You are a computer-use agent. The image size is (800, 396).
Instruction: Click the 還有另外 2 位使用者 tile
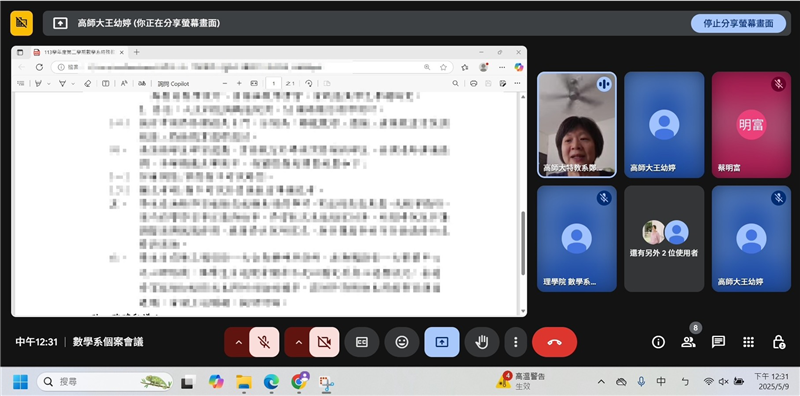click(x=664, y=238)
